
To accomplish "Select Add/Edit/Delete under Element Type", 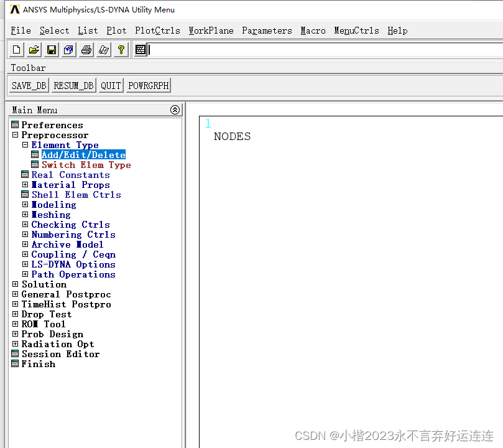I will pos(83,155).
